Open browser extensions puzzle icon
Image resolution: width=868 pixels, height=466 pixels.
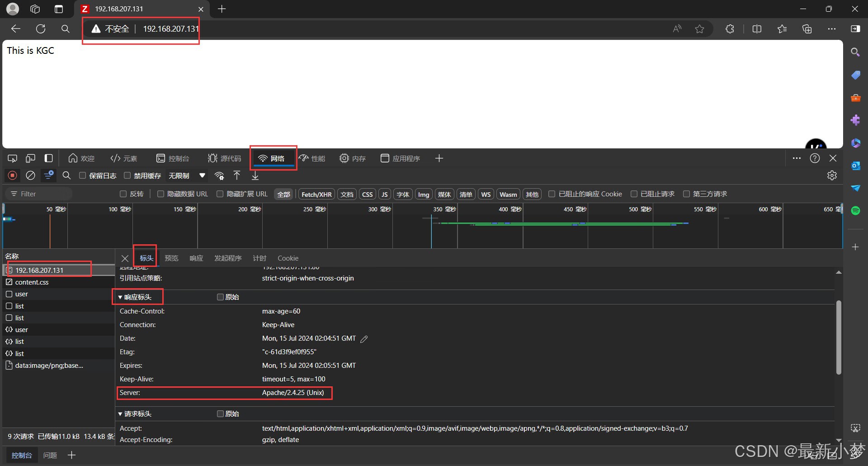(730, 29)
